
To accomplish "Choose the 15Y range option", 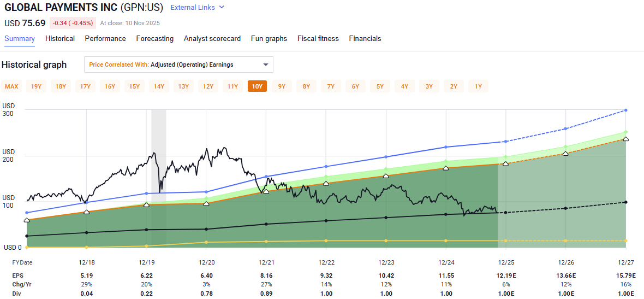I will pyautogui.click(x=134, y=86).
